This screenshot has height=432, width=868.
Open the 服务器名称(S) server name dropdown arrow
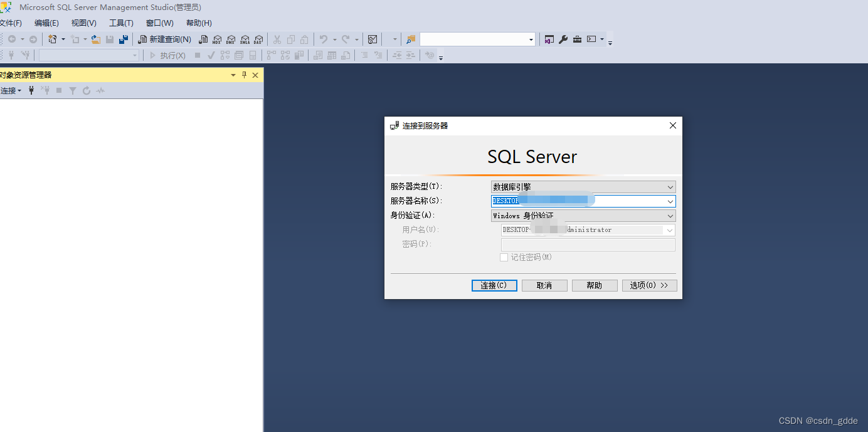pos(670,201)
